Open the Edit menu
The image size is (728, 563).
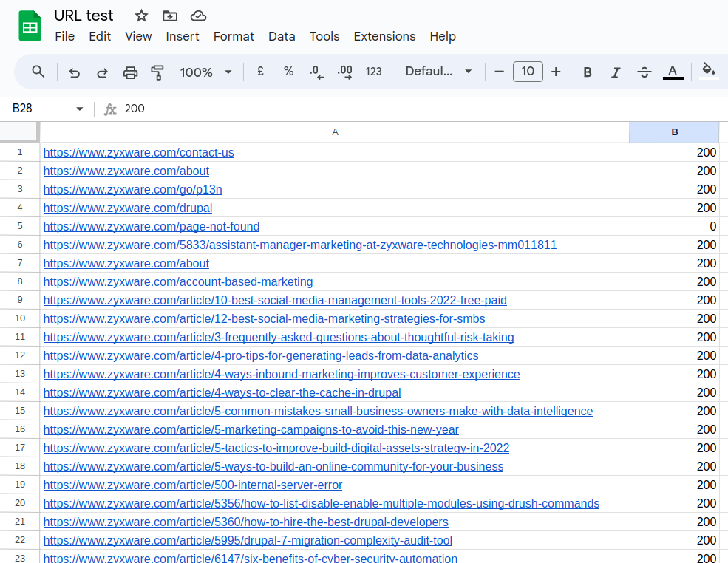tap(100, 36)
